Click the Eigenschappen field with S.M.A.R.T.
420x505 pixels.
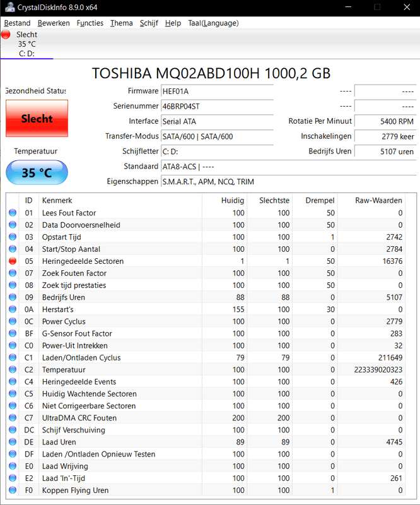289,182
